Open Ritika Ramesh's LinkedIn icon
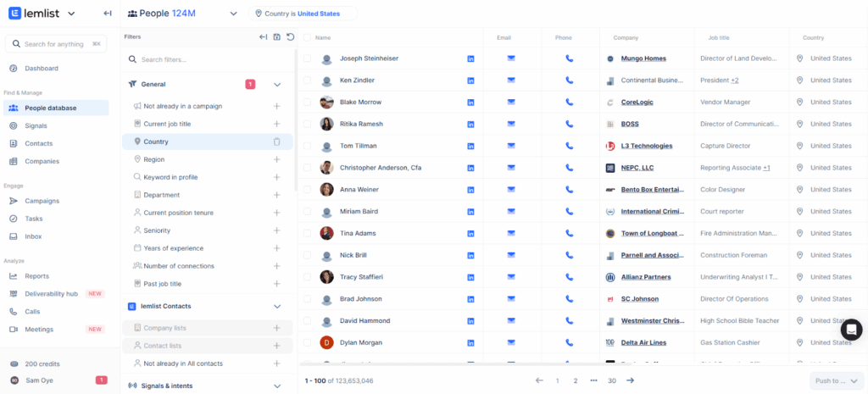868x394 pixels. click(471, 124)
